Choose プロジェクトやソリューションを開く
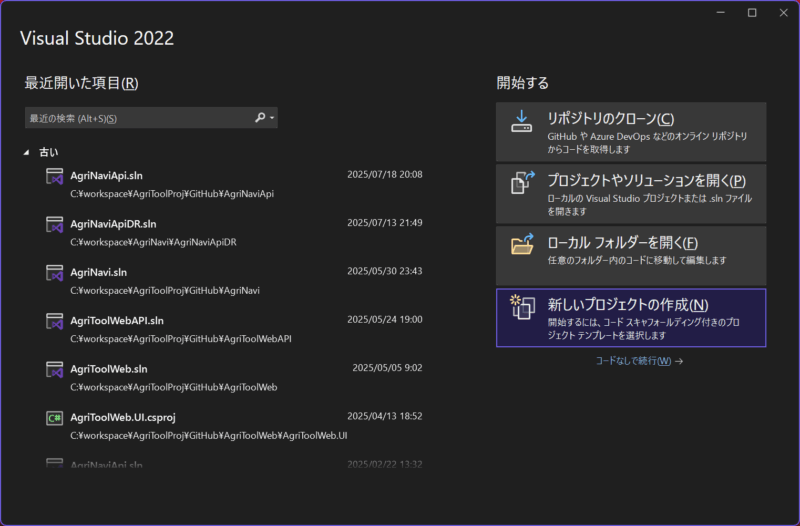Image resolution: width=800 pixels, height=526 pixels. pyautogui.click(x=631, y=192)
